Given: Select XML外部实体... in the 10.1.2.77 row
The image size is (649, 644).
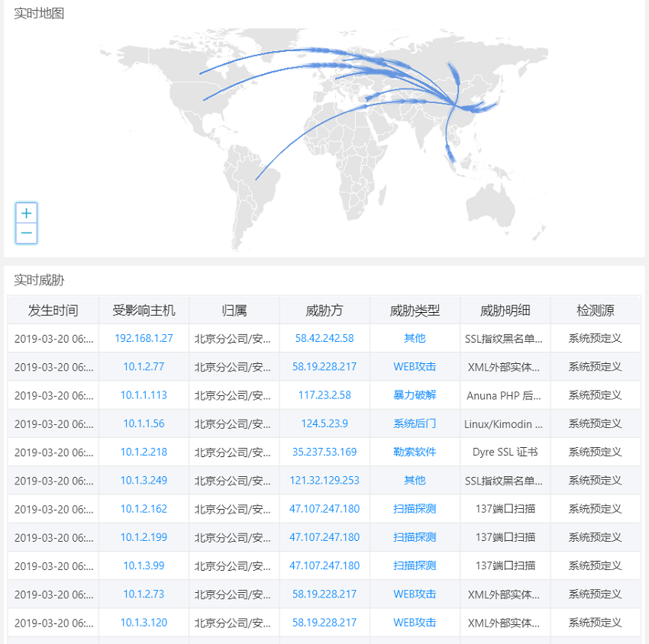Looking at the screenshot, I should click(504, 367).
